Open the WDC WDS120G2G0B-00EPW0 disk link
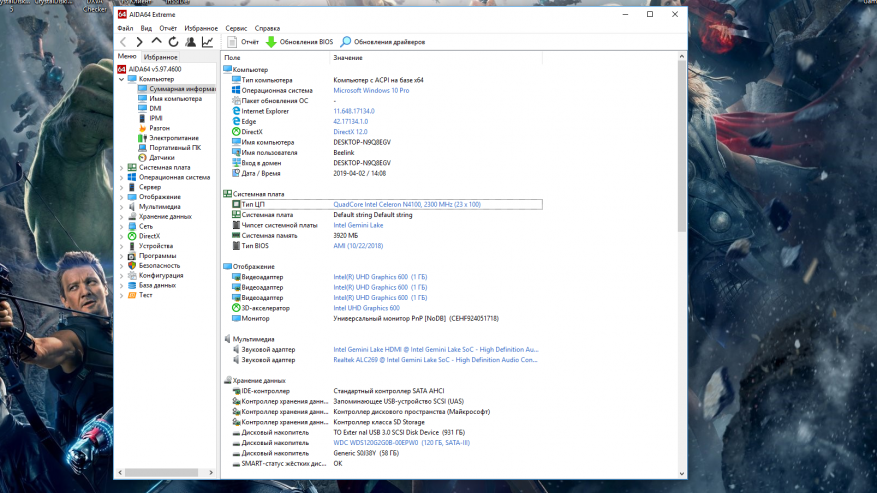 pyautogui.click(x=402, y=443)
